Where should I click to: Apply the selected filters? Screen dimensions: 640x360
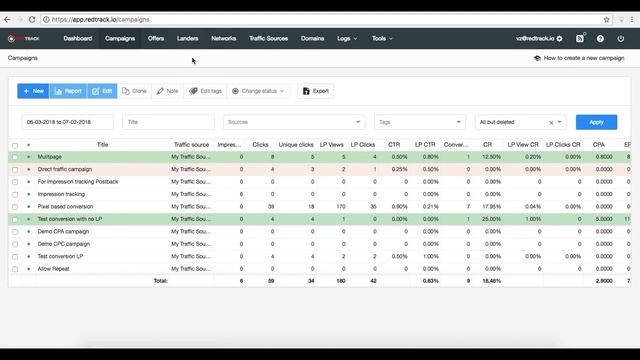596,122
